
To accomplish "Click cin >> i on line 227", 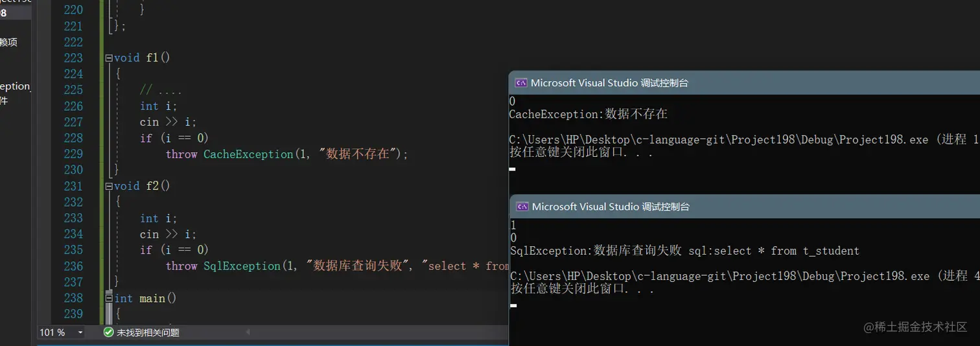I will (x=168, y=122).
